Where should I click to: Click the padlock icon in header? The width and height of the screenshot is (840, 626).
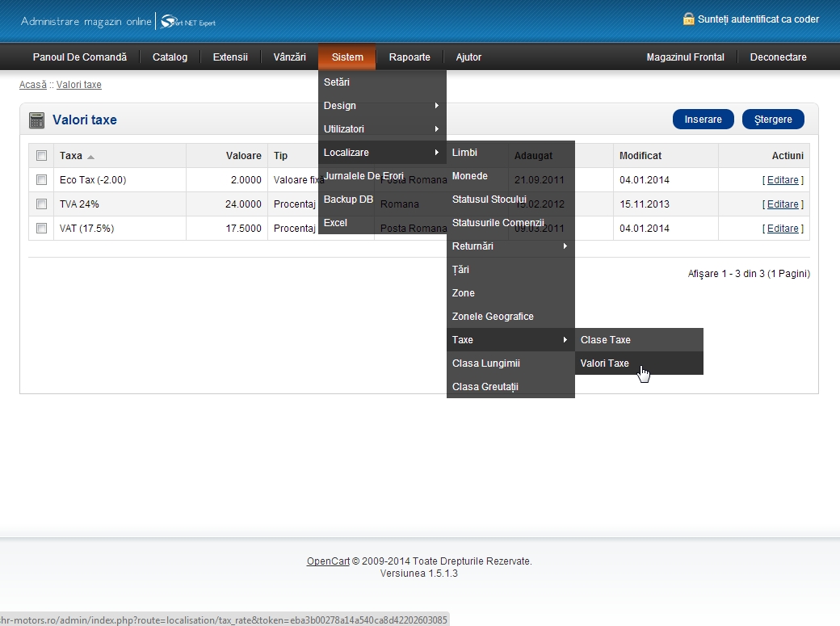[688, 19]
